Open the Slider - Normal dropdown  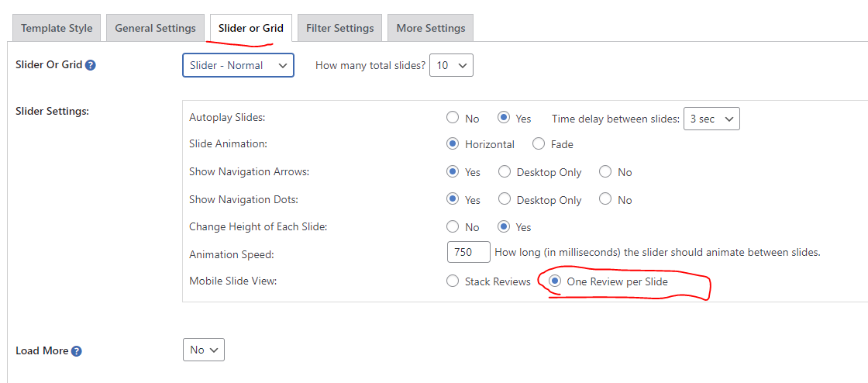(238, 65)
